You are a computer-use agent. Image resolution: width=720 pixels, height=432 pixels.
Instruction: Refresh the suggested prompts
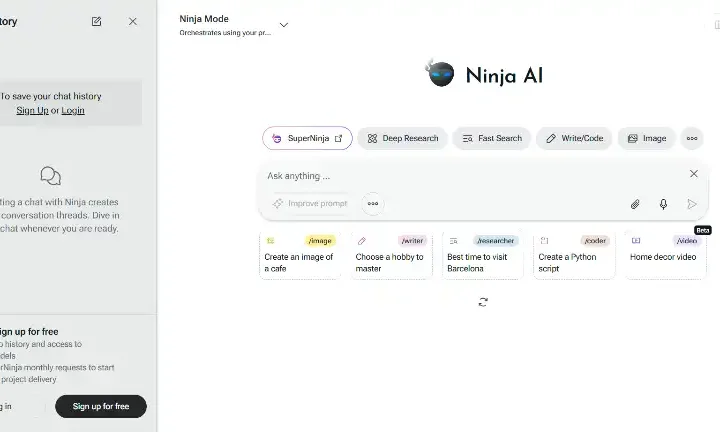pyautogui.click(x=483, y=302)
